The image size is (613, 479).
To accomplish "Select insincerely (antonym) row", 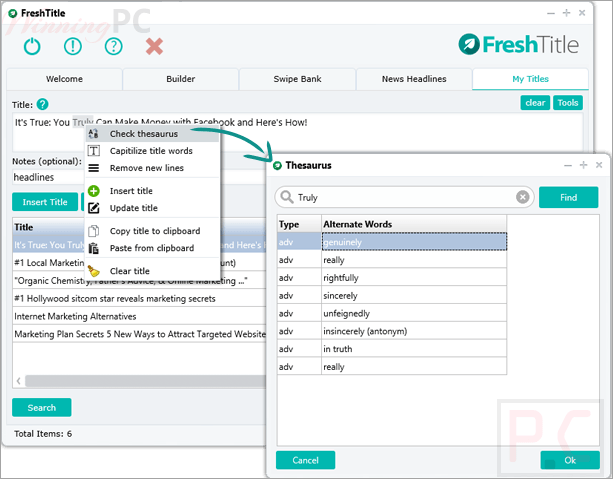I will 392,331.
